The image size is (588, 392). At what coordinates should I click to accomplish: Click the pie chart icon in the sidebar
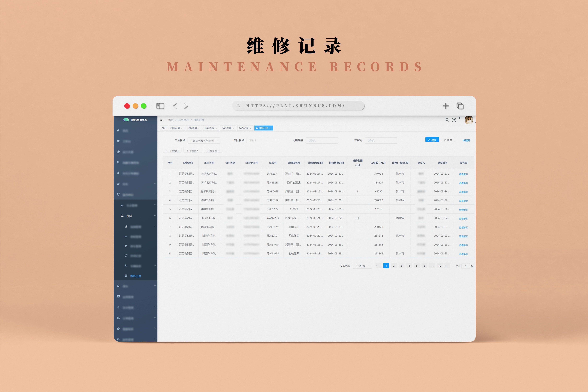[x=118, y=329]
